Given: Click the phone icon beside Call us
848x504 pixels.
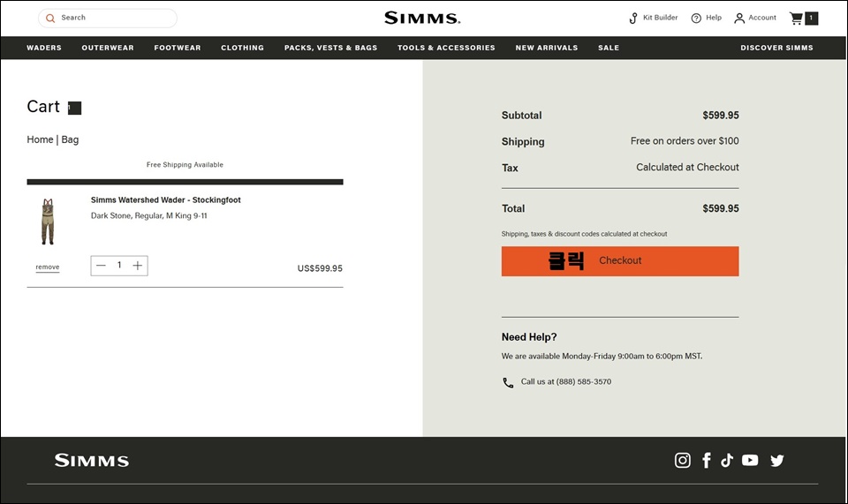Looking at the screenshot, I should click(x=508, y=382).
